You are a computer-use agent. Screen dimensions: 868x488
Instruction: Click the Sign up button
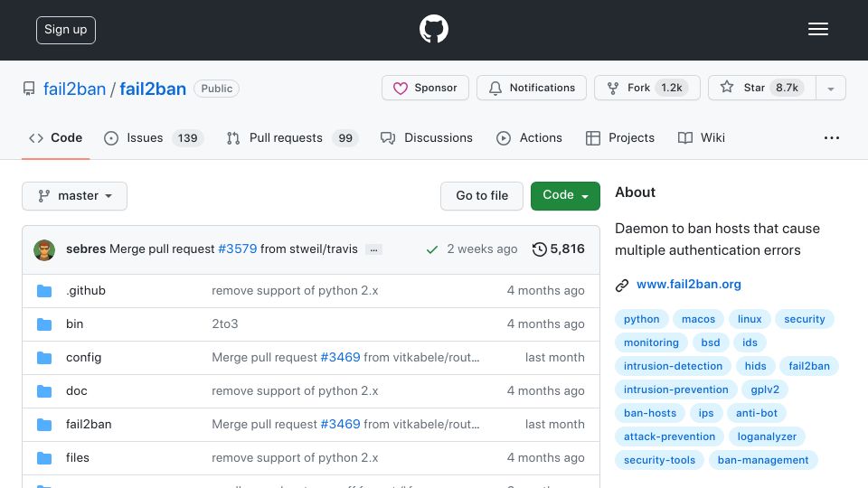click(x=66, y=30)
